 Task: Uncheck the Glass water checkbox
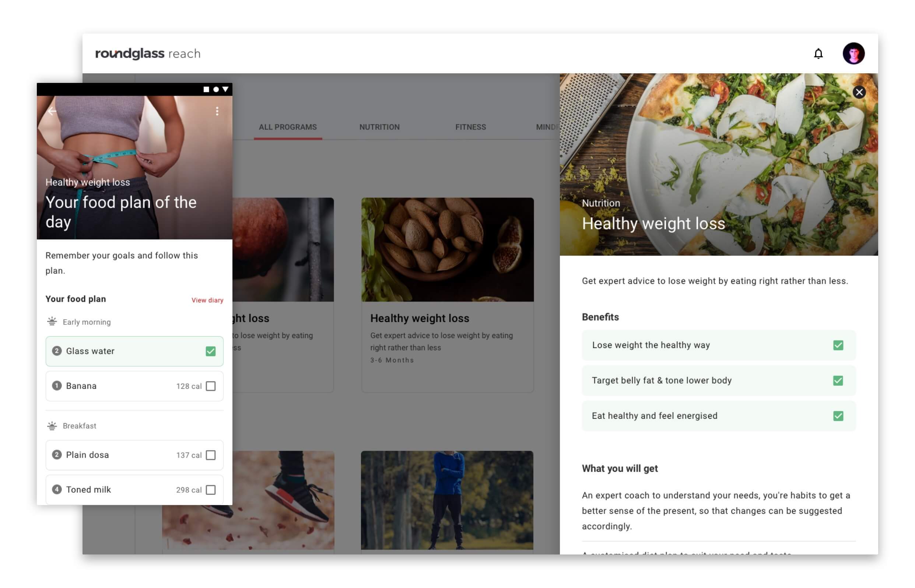[210, 351]
